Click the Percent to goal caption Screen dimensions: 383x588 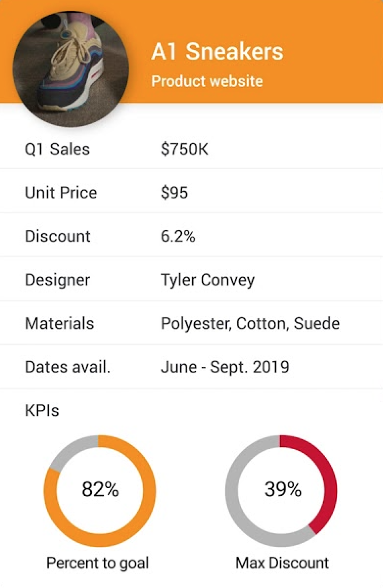pos(97,563)
